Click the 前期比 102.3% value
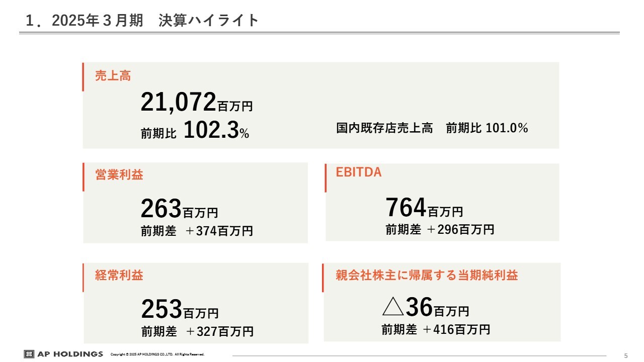 pos(195,131)
